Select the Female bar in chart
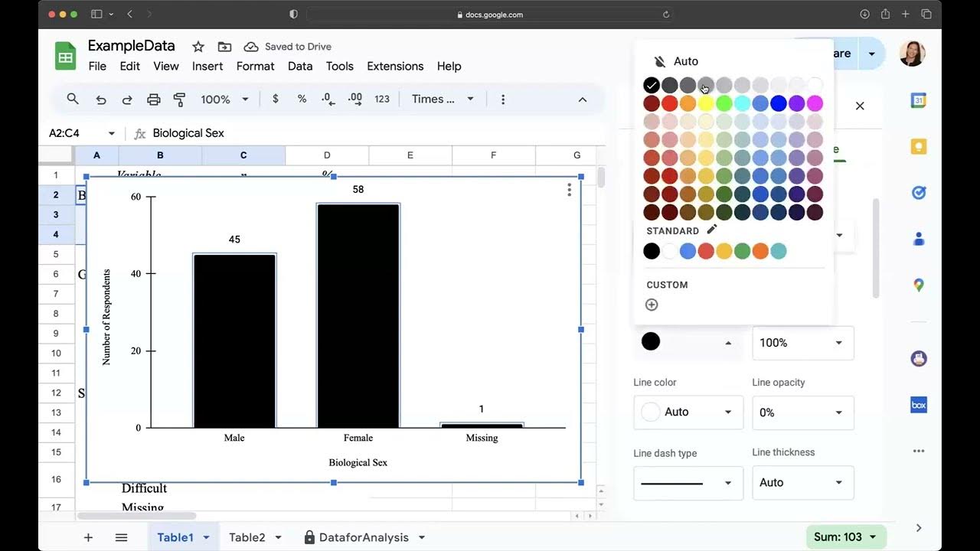This screenshot has width=980, height=551. 358,315
